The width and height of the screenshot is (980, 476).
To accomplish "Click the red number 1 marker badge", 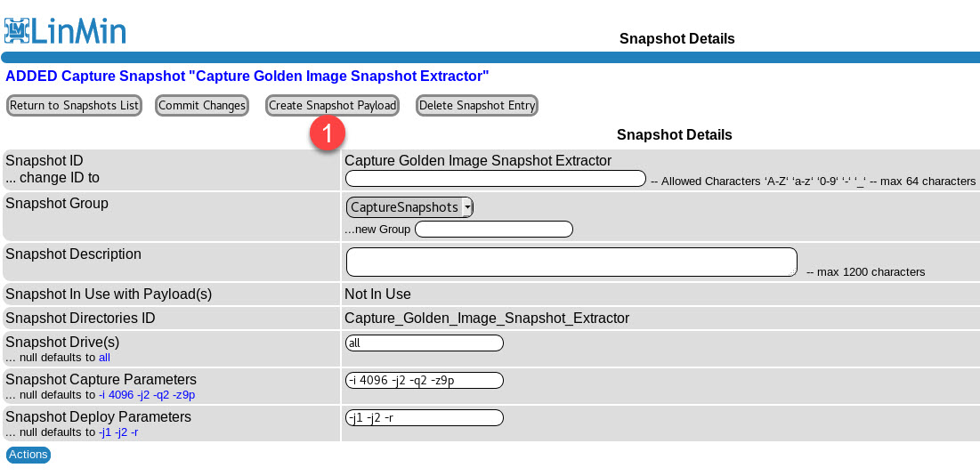I will (x=327, y=133).
